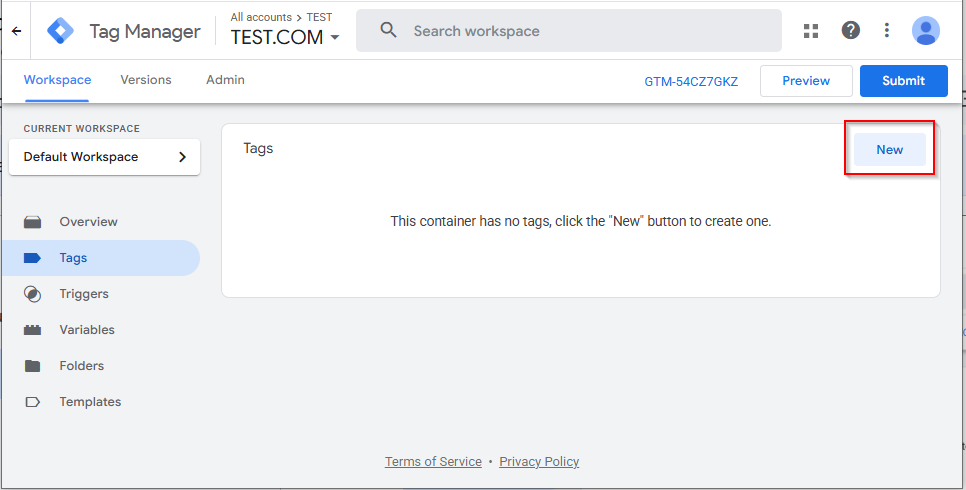Viewport: 966px width, 490px height.
Task: Click the New tag button
Action: pos(890,150)
